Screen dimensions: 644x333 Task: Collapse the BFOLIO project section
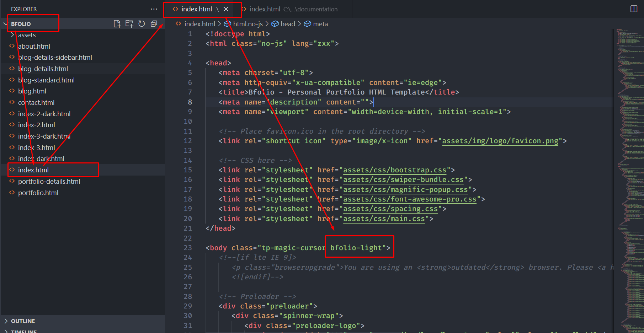pos(5,24)
